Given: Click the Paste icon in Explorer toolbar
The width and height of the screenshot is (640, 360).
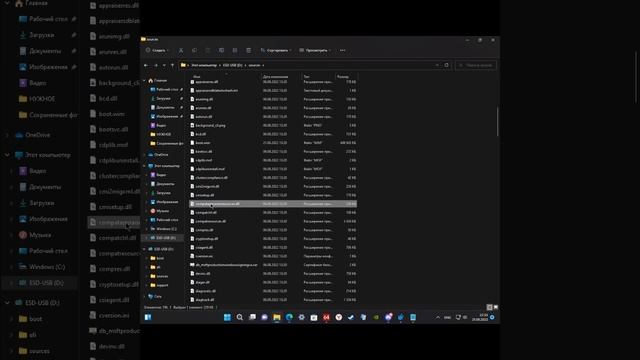Looking at the screenshot, I should pos(208,50).
